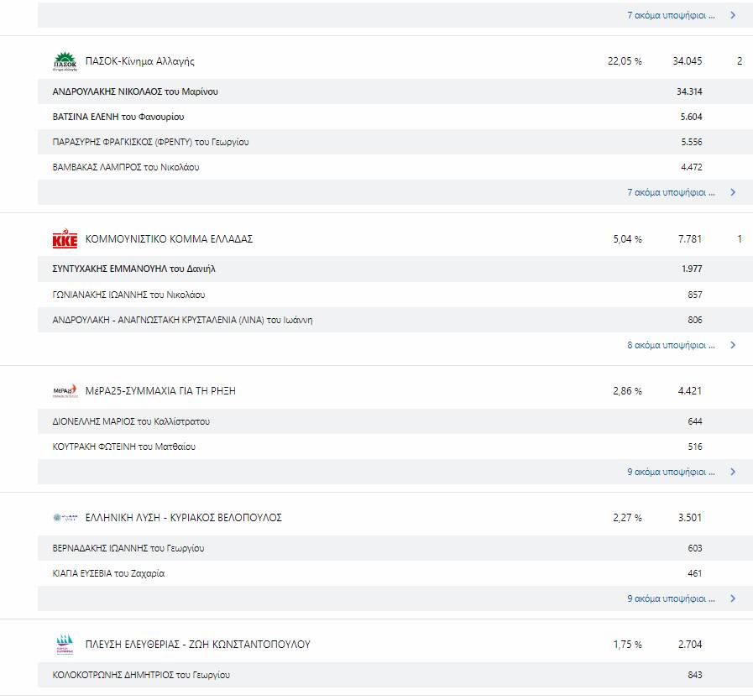Select candidate ΣΥΝΤΥΧΑΚΗΣ ΕΜΜΑΝΟΥΗΛ row
The height and width of the screenshot is (700, 753).
(395, 269)
